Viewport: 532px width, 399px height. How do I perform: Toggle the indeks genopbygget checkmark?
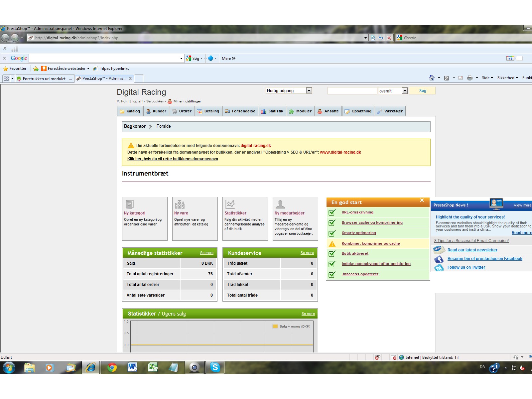[332, 264]
